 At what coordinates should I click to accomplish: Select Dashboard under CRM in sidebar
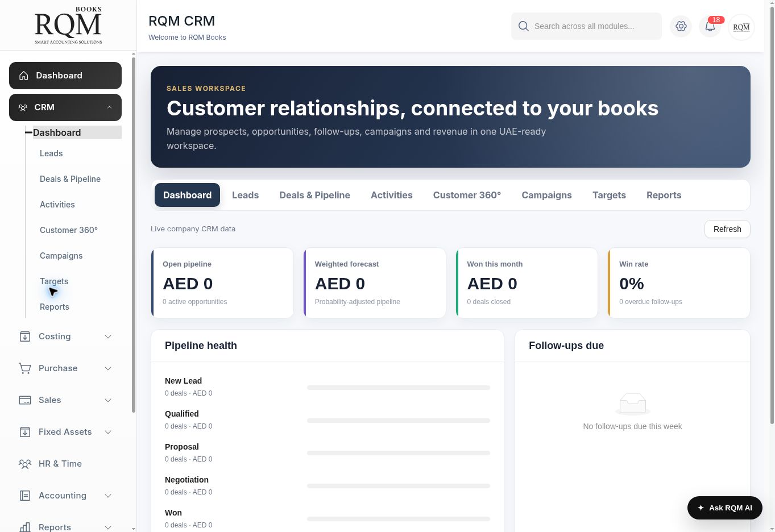click(77, 132)
